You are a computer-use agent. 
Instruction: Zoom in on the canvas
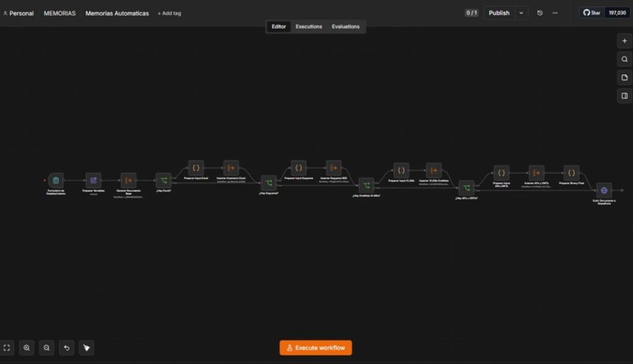click(27, 348)
